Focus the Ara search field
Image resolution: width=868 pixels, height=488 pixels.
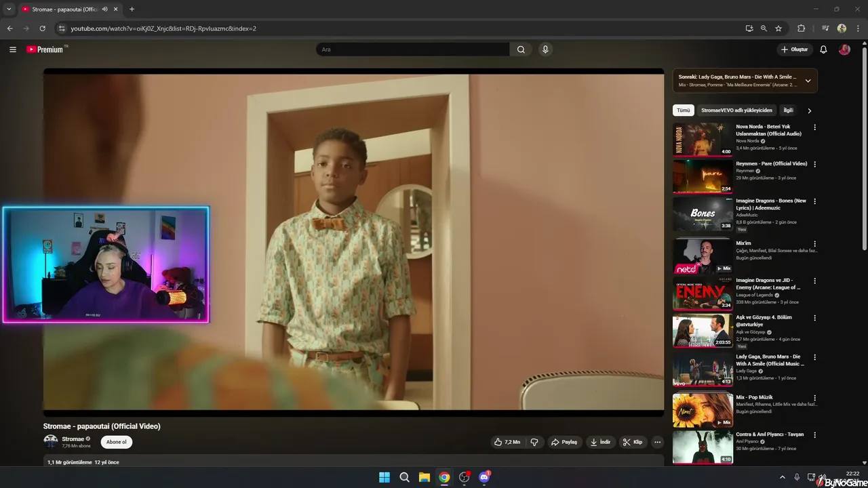point(412,49)
